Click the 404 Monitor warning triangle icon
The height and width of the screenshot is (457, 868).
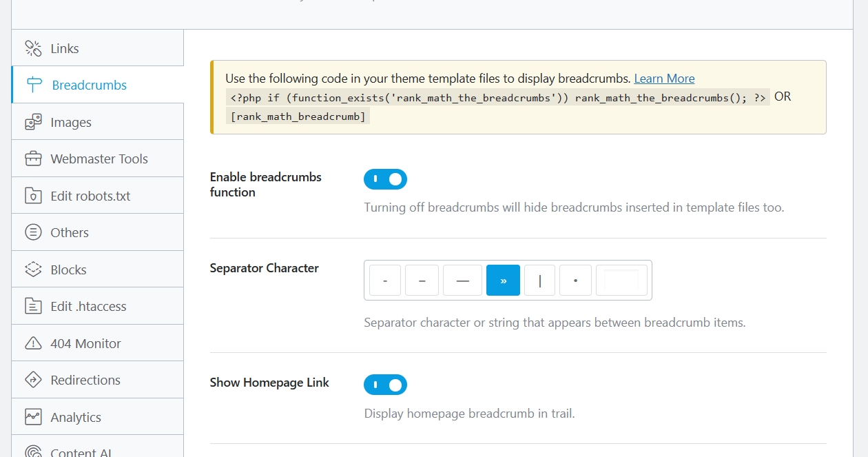(33, 343)
